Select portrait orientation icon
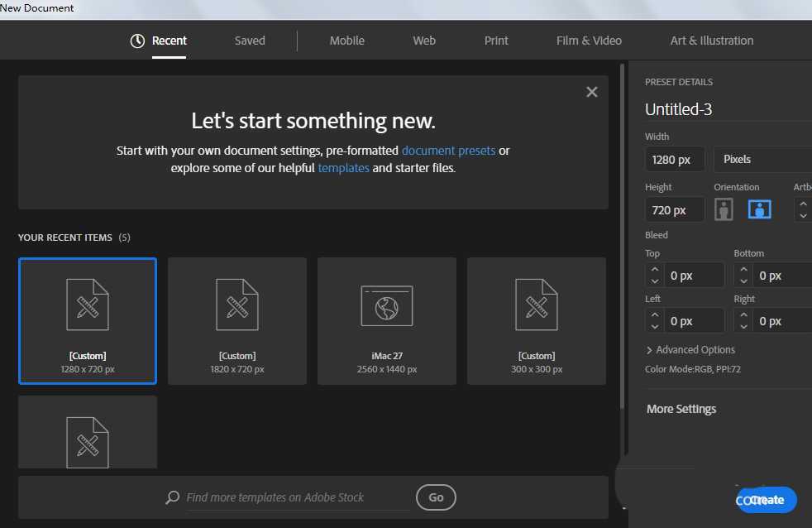 pyautogui.click(x=724, y=209)
